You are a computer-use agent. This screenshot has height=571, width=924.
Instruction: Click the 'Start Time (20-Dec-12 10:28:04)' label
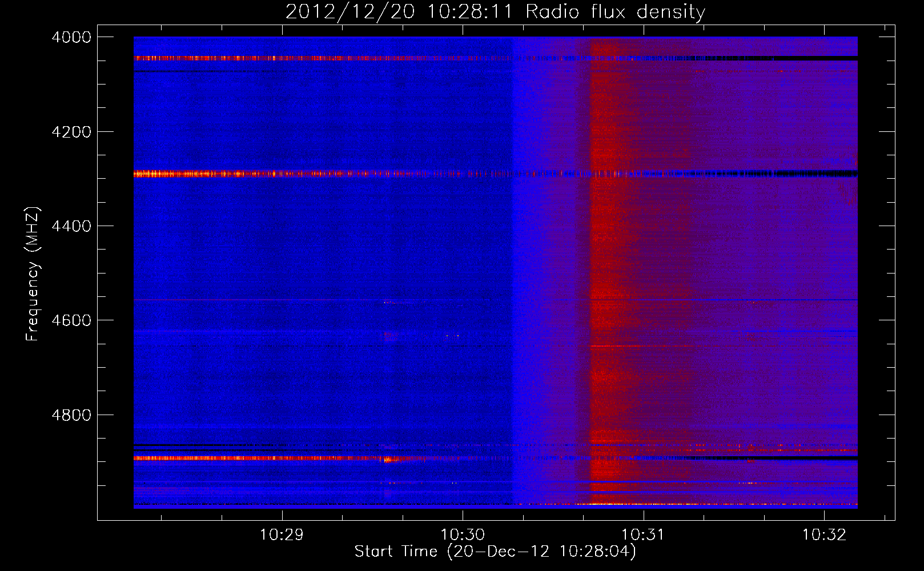coord(495,552)
